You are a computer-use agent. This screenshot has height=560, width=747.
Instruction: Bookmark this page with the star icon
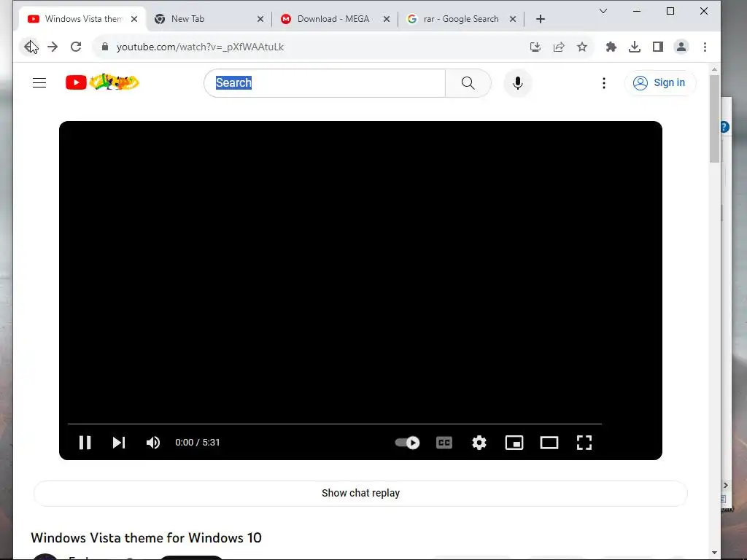pos(582,47)
